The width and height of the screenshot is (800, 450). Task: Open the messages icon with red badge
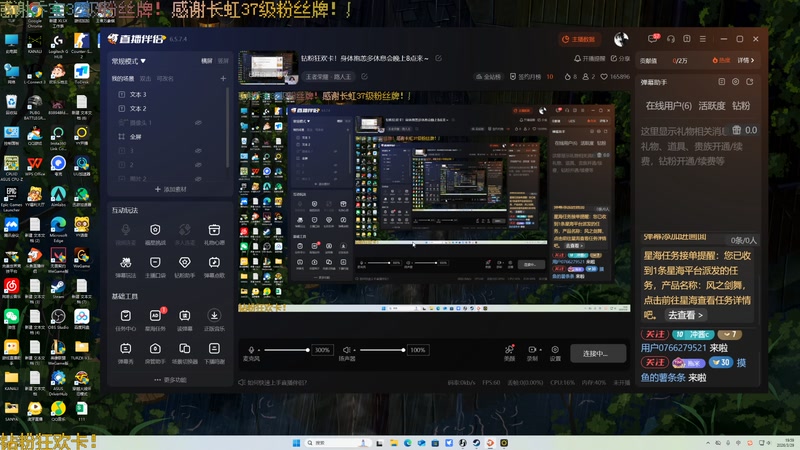coord(653,39)
